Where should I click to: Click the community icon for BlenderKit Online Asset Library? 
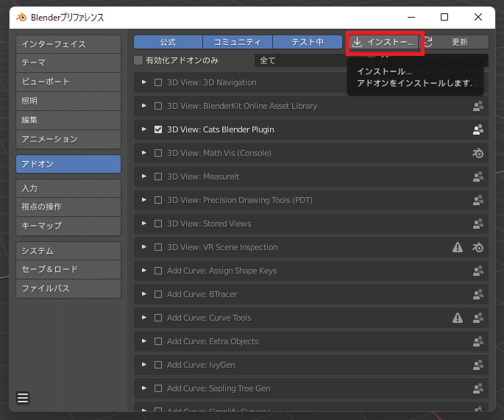coord(478,106)
